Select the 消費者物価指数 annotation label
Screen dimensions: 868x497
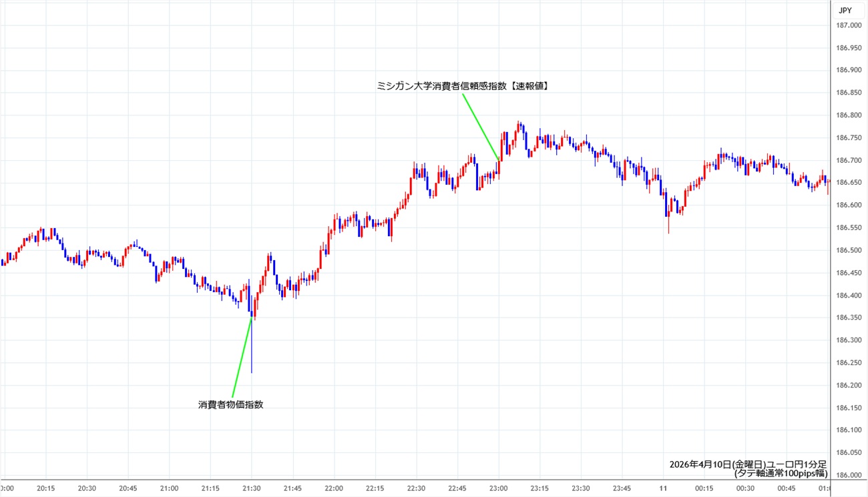point(230,404)
